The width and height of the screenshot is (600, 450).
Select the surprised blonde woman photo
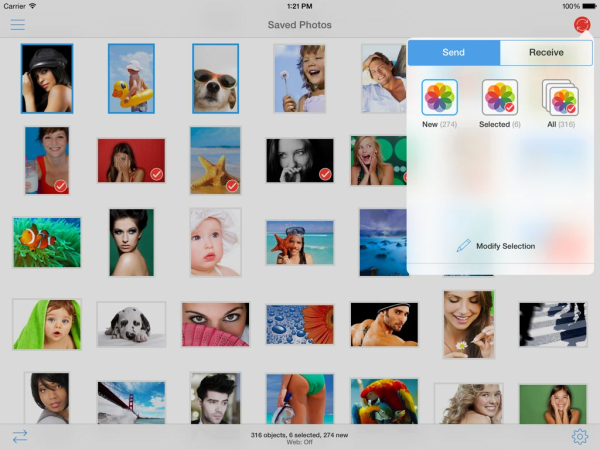point(379,160)
